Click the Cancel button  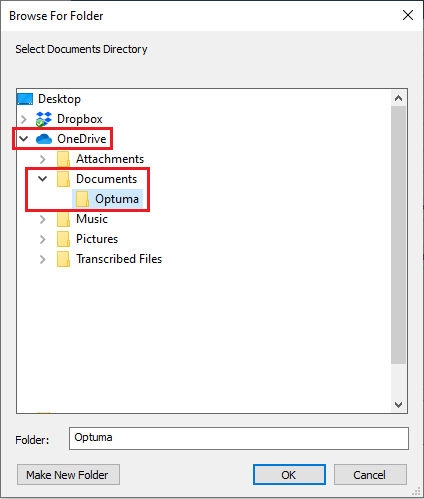coord(370,475)
